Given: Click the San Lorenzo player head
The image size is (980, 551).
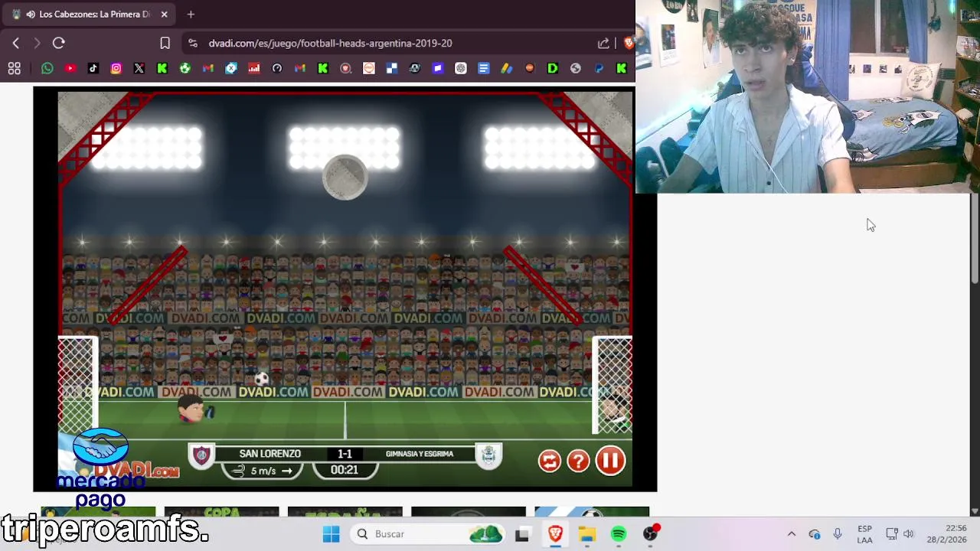Looking at the screenshot, I should click(191, 409).
